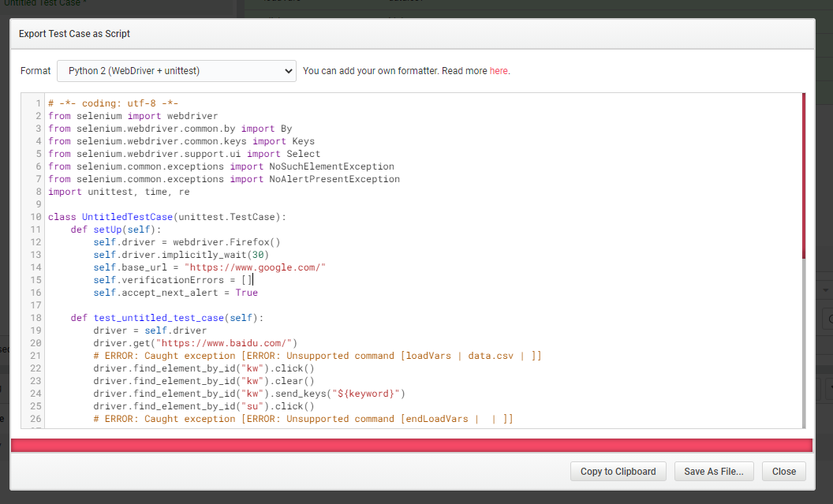
Task: Click the NoAlertPresentException import line
Action: click(224, 179)
